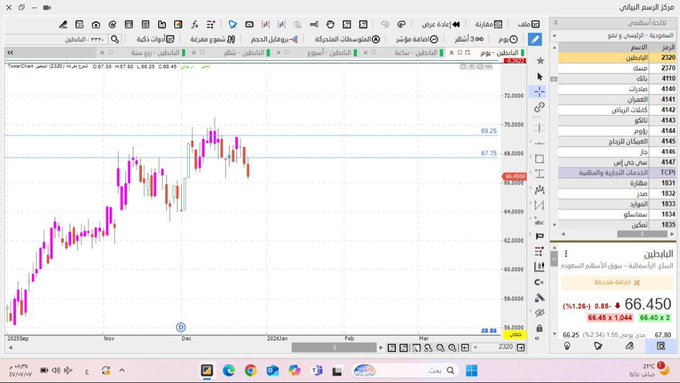
Task: Select سماسكو 1834 row
Action: click(617, 214)
